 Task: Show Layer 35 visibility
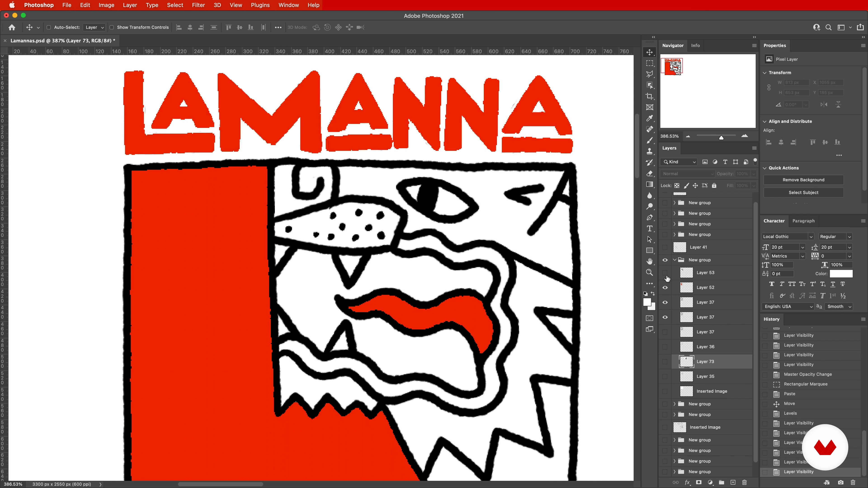[665, 376]
